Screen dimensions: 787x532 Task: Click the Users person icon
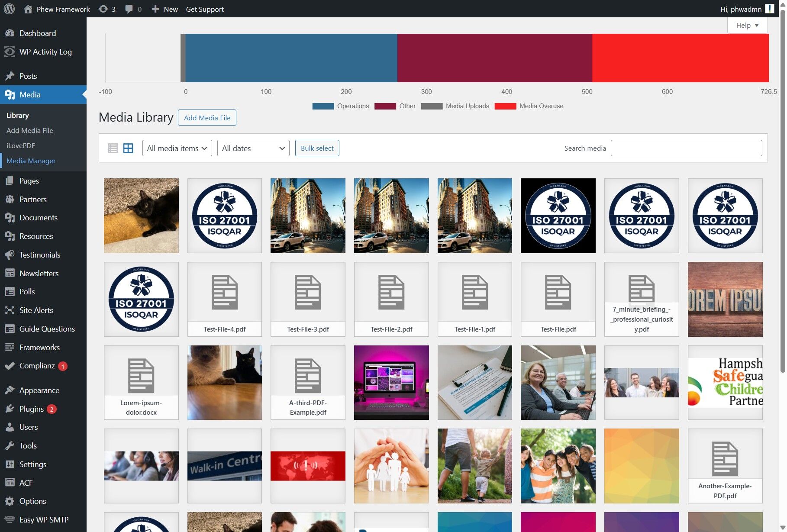[10, 427]
